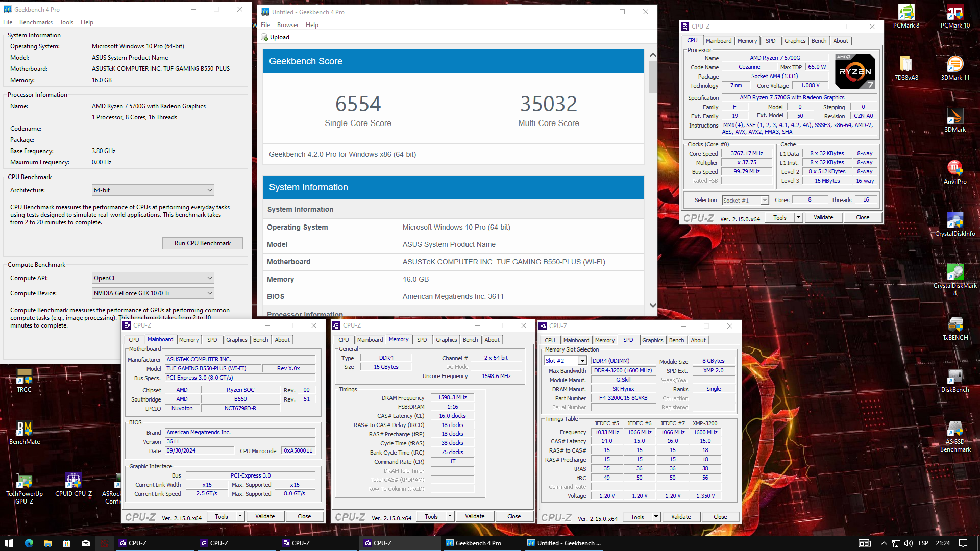
Task: Click Validate in the CPU-Z Mainboard window
Action: 264,516
